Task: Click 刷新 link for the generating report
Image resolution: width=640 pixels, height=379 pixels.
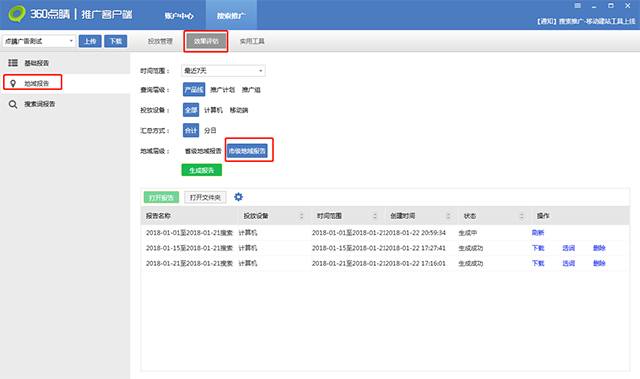Action: pyautogui.click(x=538, y=233)
